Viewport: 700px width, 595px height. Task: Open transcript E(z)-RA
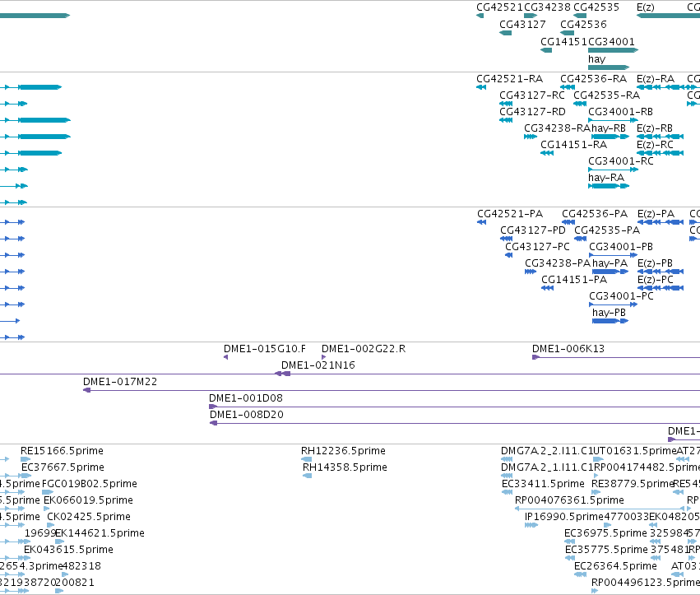656,79
